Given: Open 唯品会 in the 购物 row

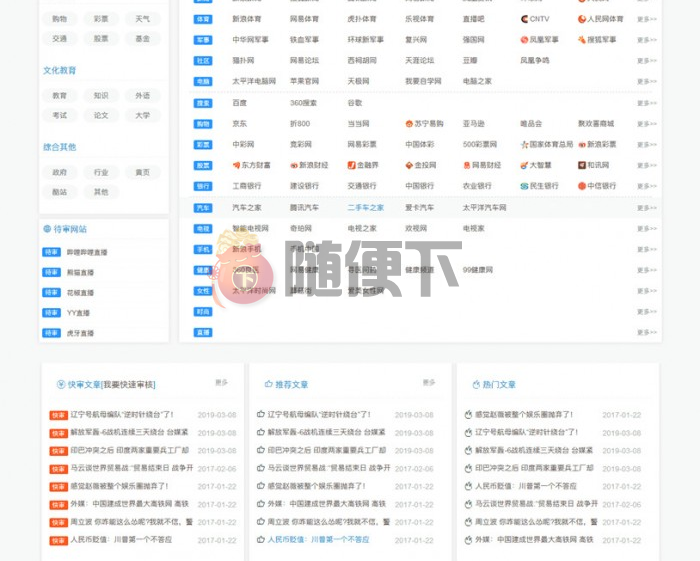Looking at the screenshot, I should 531,124.
